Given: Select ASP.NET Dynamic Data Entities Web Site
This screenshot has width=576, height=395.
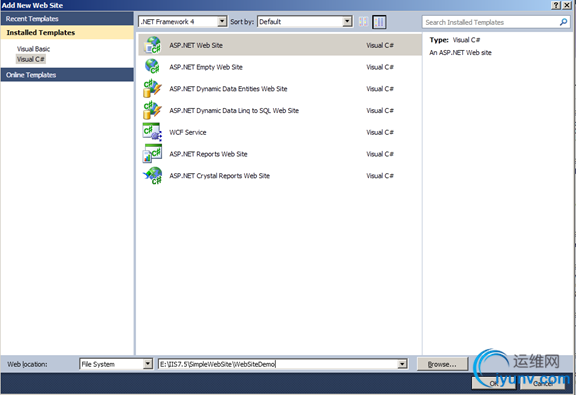Looking at the screenshot, I should coord(228,89).
